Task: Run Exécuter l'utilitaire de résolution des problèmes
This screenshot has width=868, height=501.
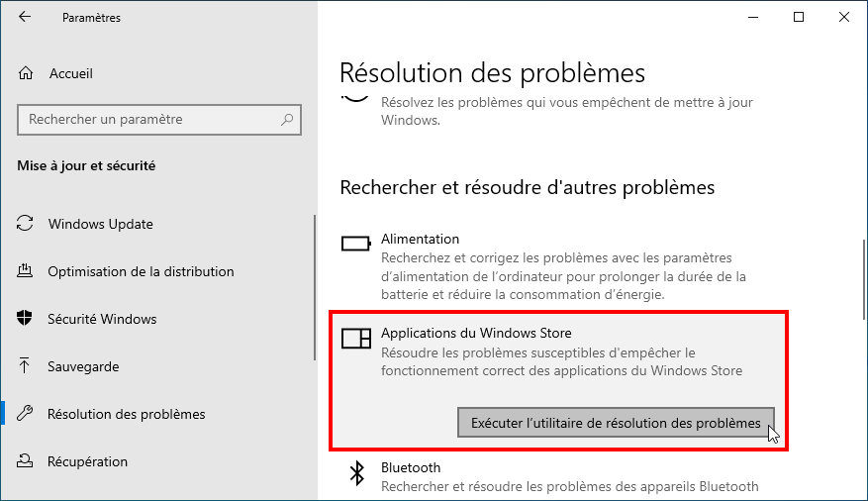Action: pyautogui.click(x=616, y=423)
